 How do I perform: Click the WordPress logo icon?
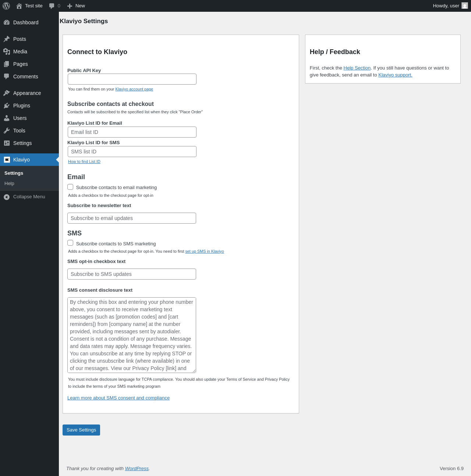[x=6, y=6]
